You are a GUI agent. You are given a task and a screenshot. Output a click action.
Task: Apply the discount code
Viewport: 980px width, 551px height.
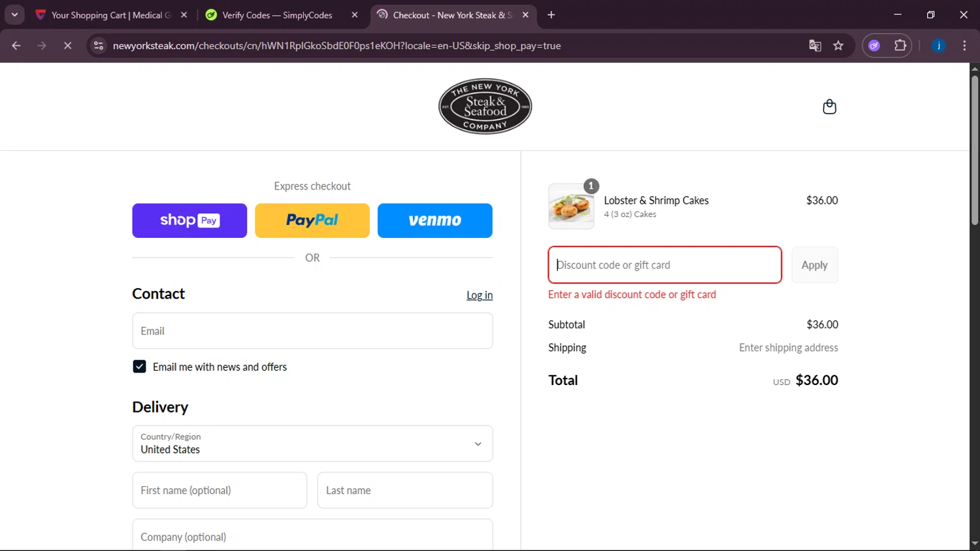coord(815,265)
